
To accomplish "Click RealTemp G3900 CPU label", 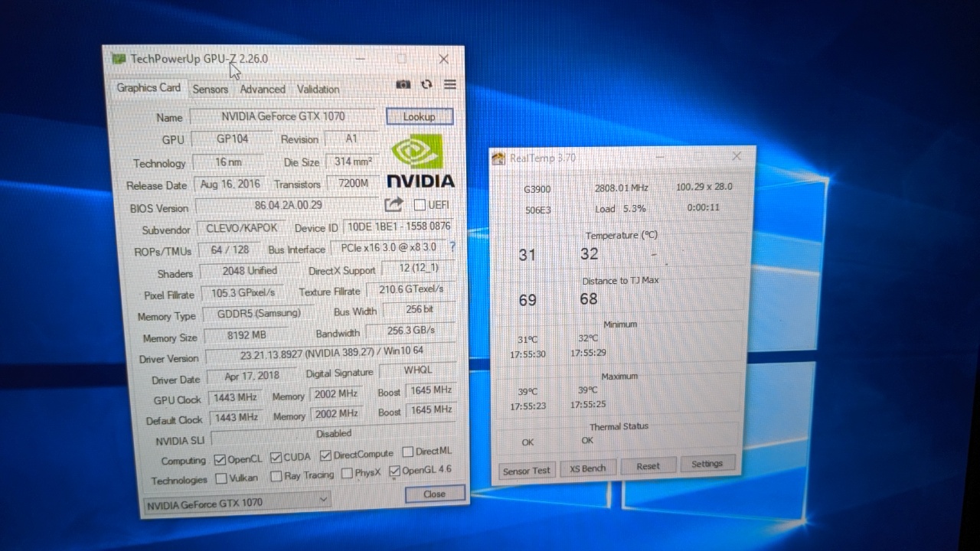I will pyautogui.click(x=537, y=190).
